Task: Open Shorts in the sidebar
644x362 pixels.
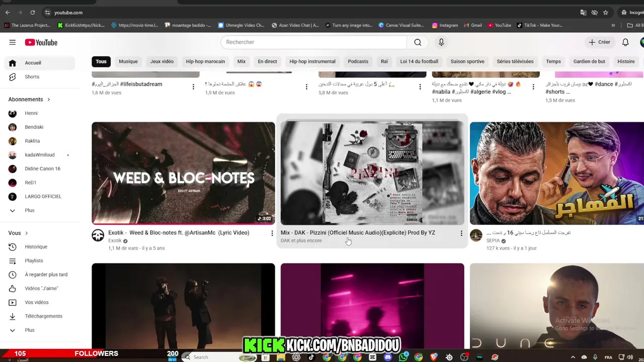Action: [40, 77]
